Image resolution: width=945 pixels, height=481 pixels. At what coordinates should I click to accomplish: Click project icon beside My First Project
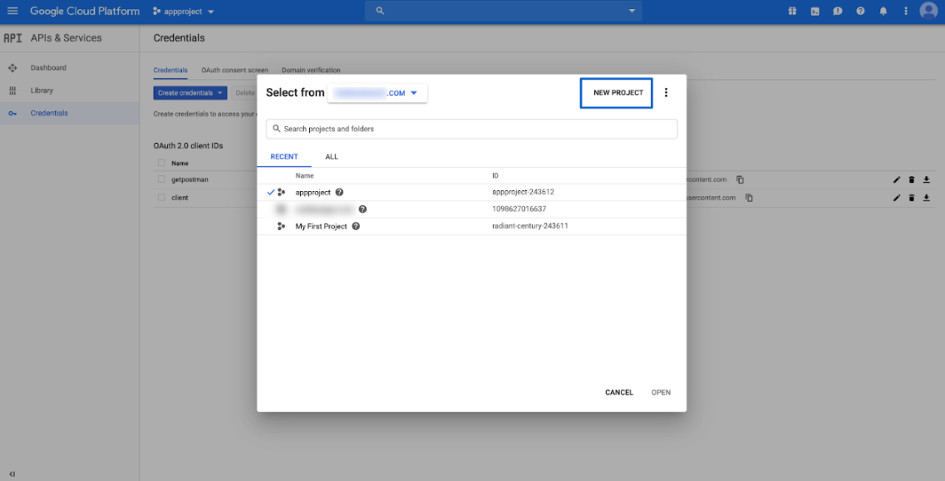[x=281, y=226]
